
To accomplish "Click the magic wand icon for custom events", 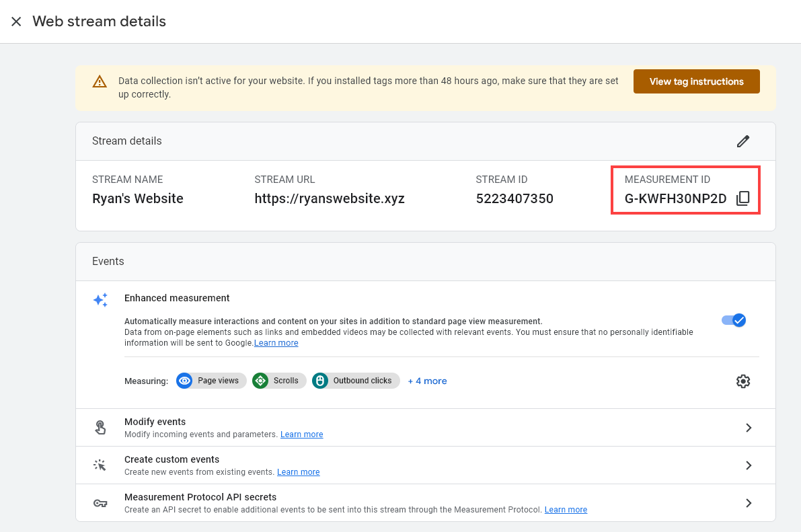I will pos(100,465).
